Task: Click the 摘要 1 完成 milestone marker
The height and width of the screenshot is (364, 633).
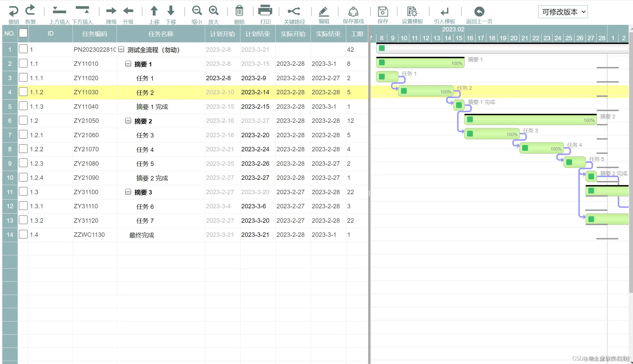Action: (459, 105)
